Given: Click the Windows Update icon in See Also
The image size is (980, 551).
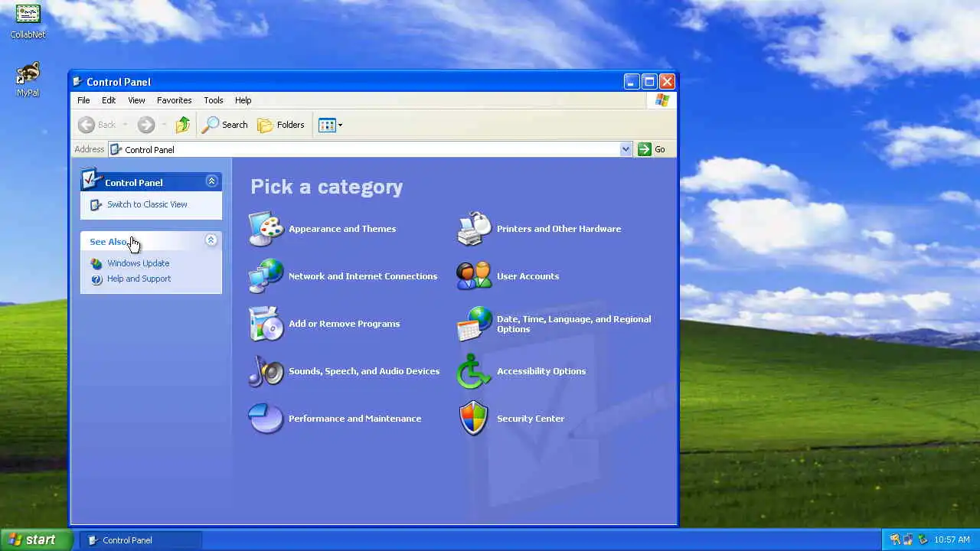Looking at the screenshot, I should (x=96, y=263).
